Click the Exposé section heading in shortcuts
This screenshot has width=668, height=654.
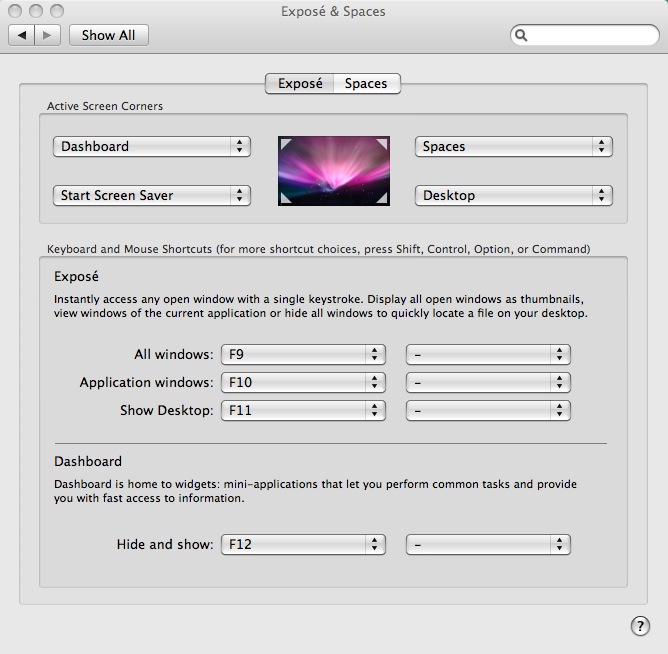76,277
